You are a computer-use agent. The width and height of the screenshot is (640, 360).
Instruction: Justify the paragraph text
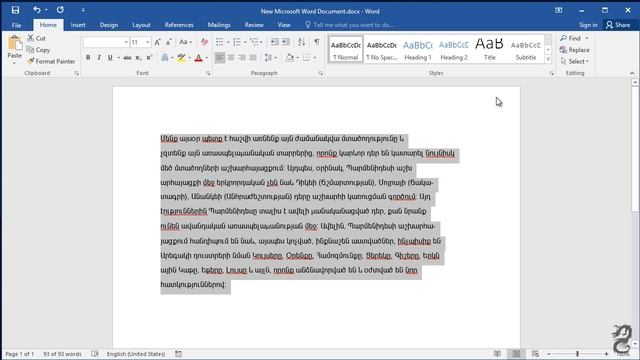pos(253,58)
